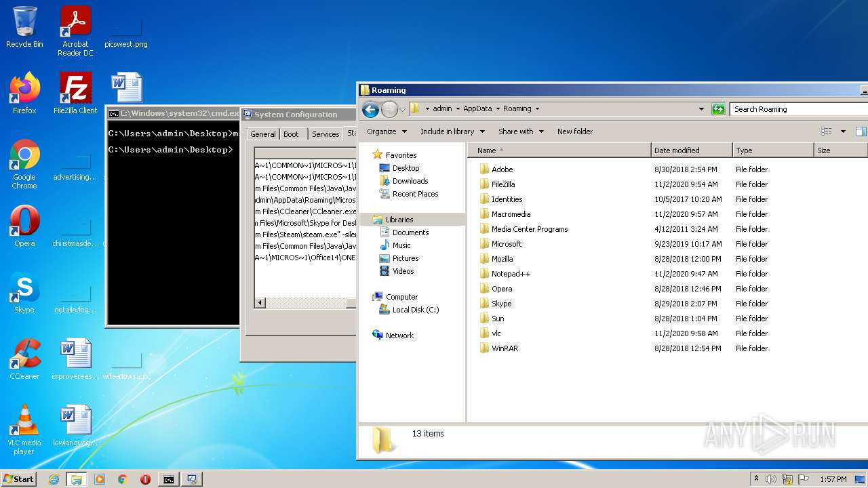Open the Change your view icon
The width and height of the screenshot is (868, 488).
(x=826, y=131)
